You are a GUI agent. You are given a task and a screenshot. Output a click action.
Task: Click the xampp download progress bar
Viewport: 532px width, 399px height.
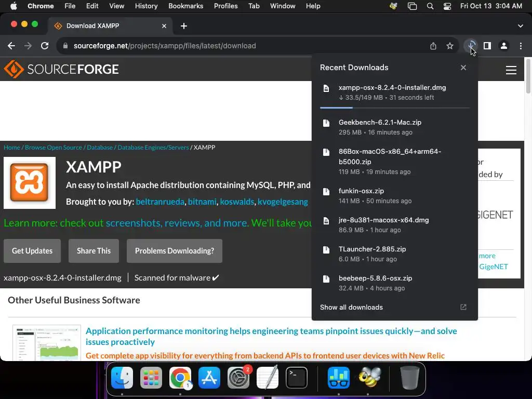[x=395, y=108]
